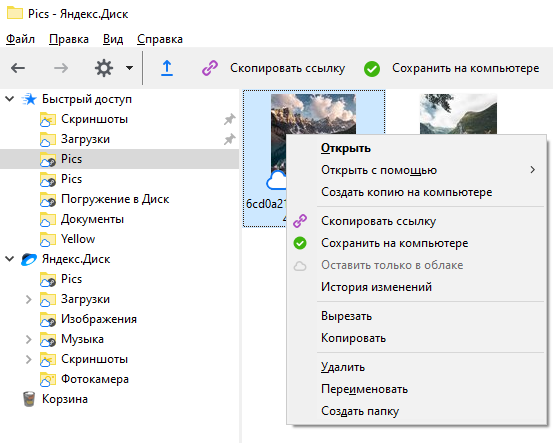Choose Переименовать from the context menu
553x443 pixels.
[x=364, y=389]
